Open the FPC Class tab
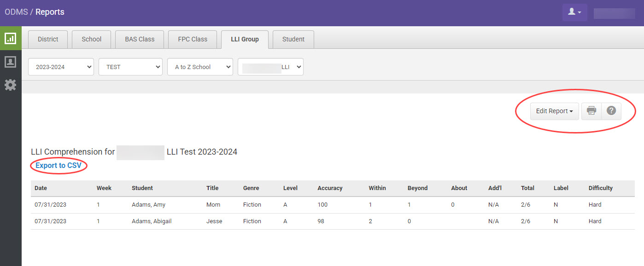Screen dimensions: 644x266 point(193,40)
